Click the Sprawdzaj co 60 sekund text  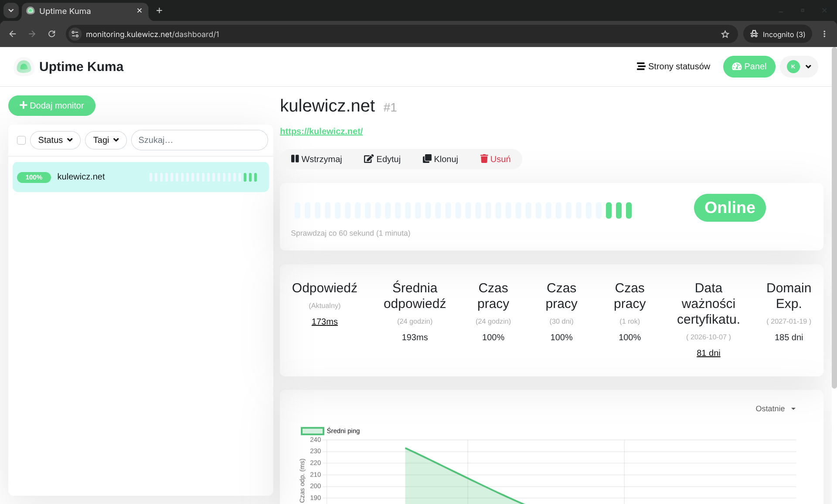click(x=350, y=233)
